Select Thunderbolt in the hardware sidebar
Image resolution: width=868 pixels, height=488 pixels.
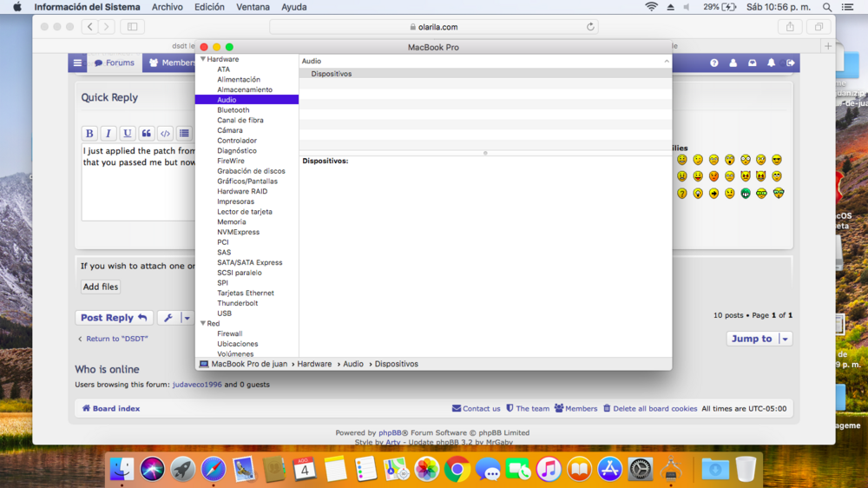pos(237,303)
